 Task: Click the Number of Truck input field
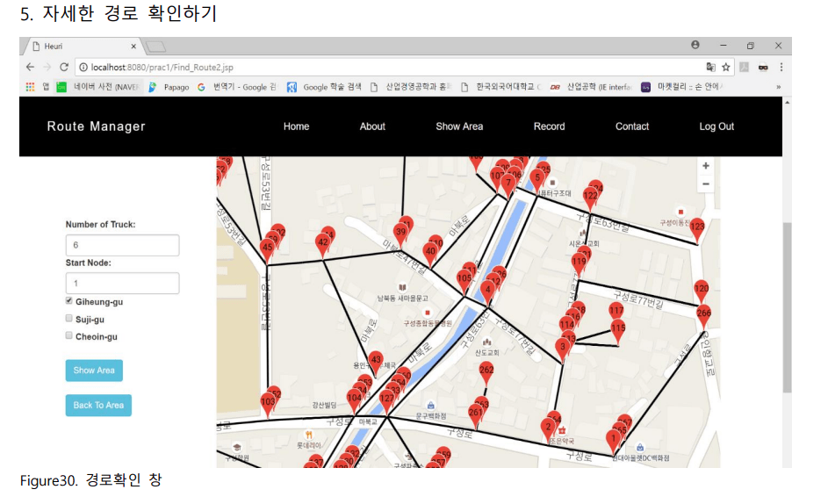123,245
